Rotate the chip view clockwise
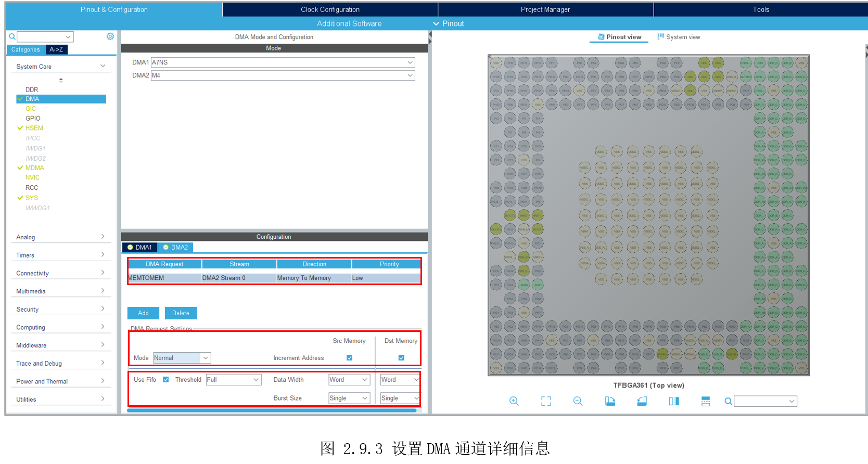Screen dimensions: 868x464 point(610,401)
